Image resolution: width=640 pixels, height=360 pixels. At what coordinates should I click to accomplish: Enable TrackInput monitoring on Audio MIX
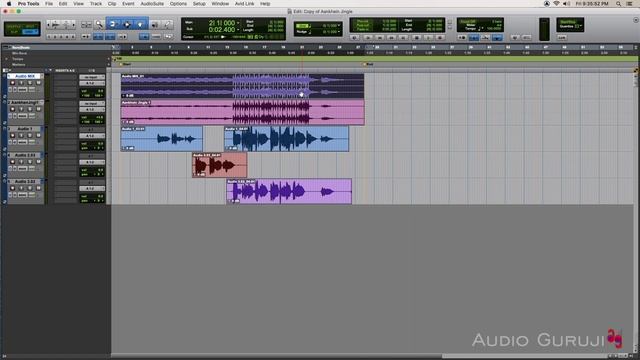pos(21,83)
